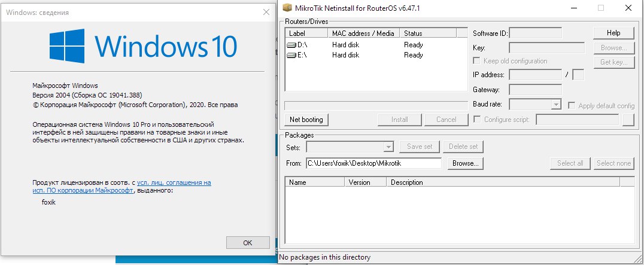Toggle Keep old configuration checkbox
This screenshot has height=265, width=644.
pyautogui.click(x=477, y=60)
